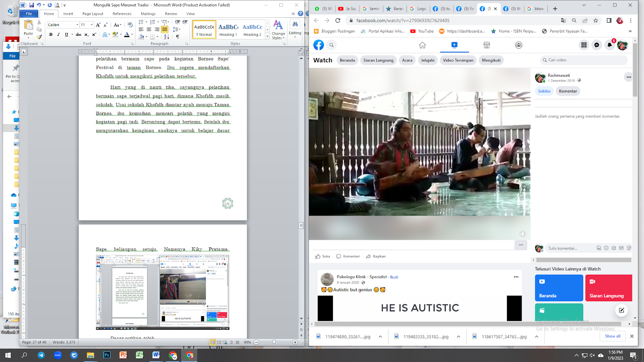Click the translate page icon in Chrome
Viewport: 644px width, 362px height.
(x=563, y=21)
